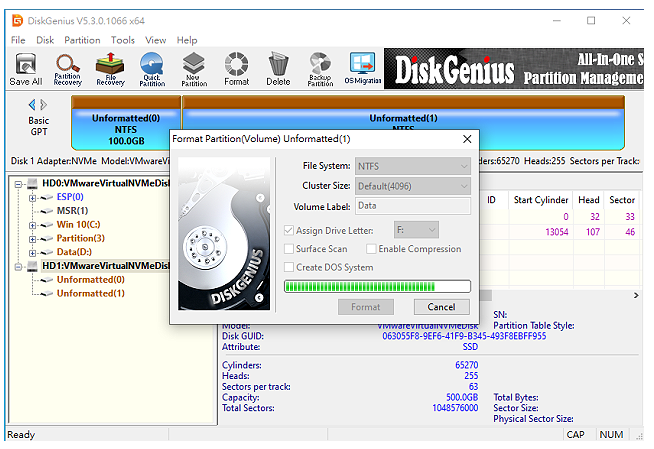Open the View menu
The width and height of the screenshot is (654, 449).
[156, 40]
